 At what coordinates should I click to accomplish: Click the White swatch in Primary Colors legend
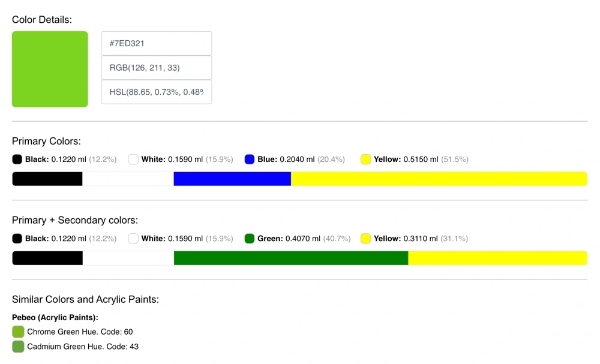pyautogui.click(x=133, y=160)
